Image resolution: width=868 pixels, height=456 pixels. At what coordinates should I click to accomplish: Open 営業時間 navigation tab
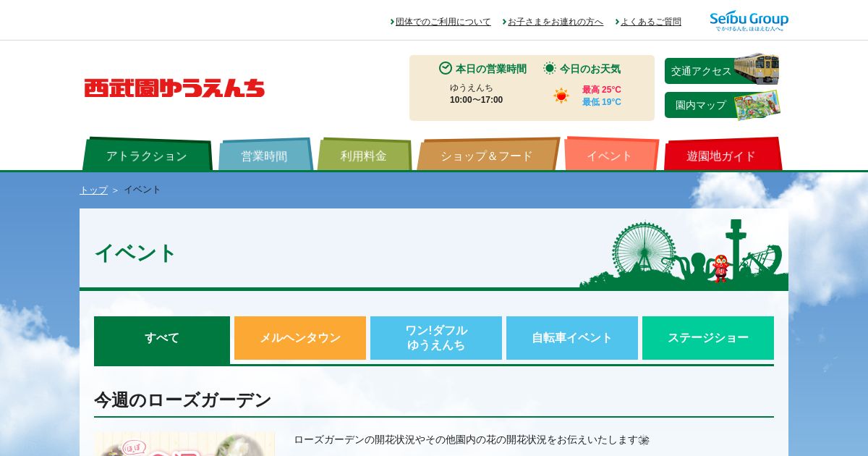point(265,155)
